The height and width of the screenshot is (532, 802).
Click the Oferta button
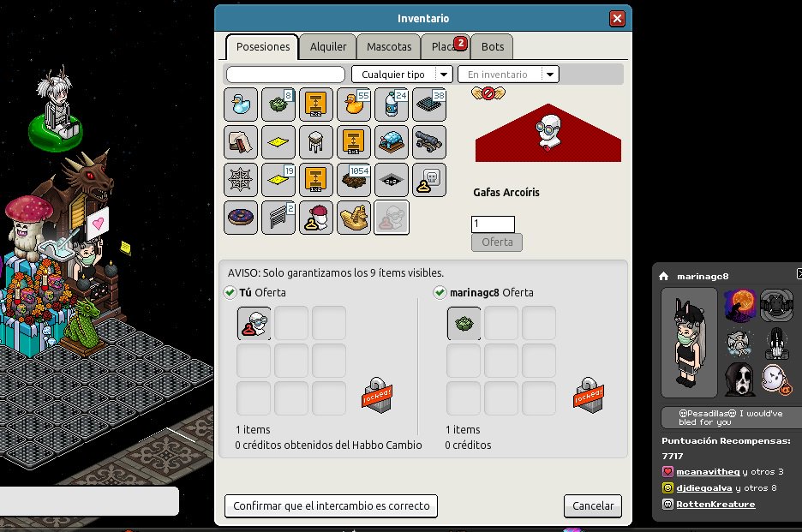pos(497,242)
